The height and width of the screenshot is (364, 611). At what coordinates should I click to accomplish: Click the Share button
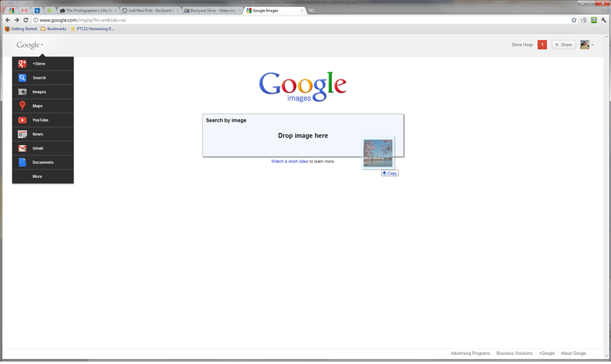pyautogui.click(x=563, y=45)
